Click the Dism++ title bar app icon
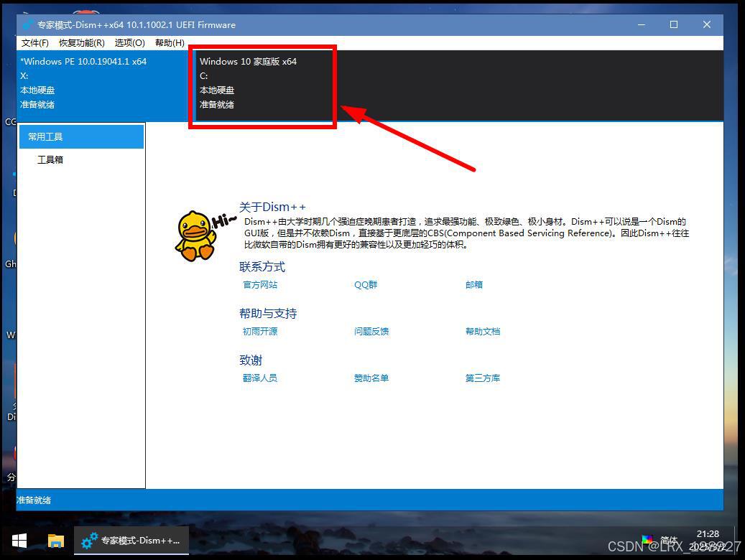This screenshot has height=560, width=745. [28, 24]
